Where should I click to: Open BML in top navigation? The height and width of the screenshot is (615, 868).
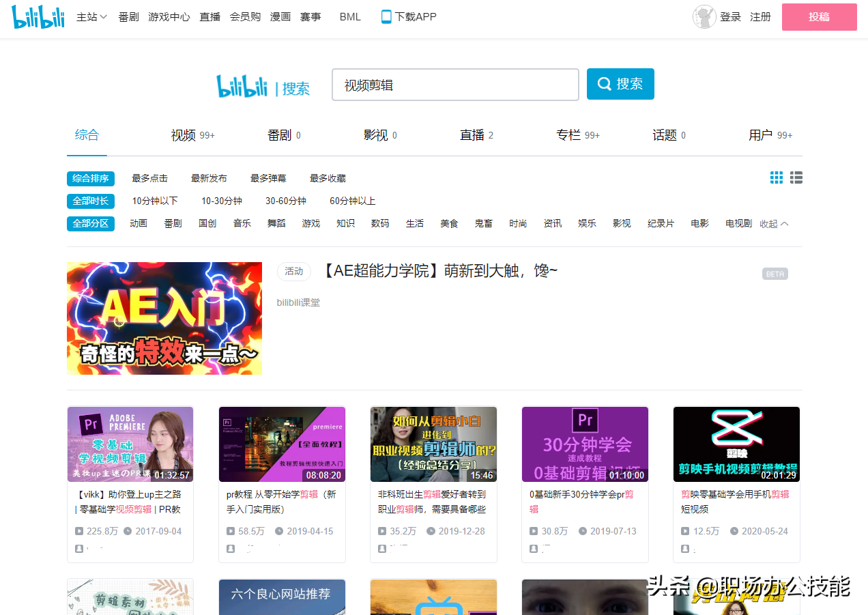click(350, 17)
